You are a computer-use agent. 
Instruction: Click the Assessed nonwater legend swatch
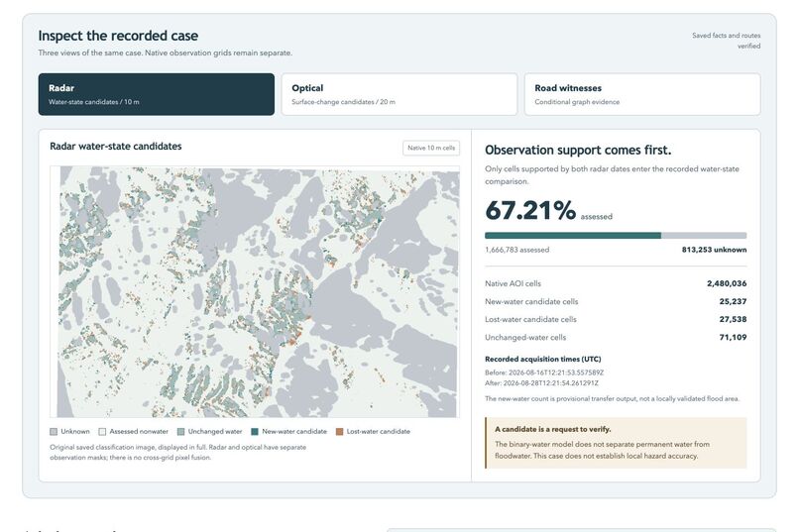102,432
